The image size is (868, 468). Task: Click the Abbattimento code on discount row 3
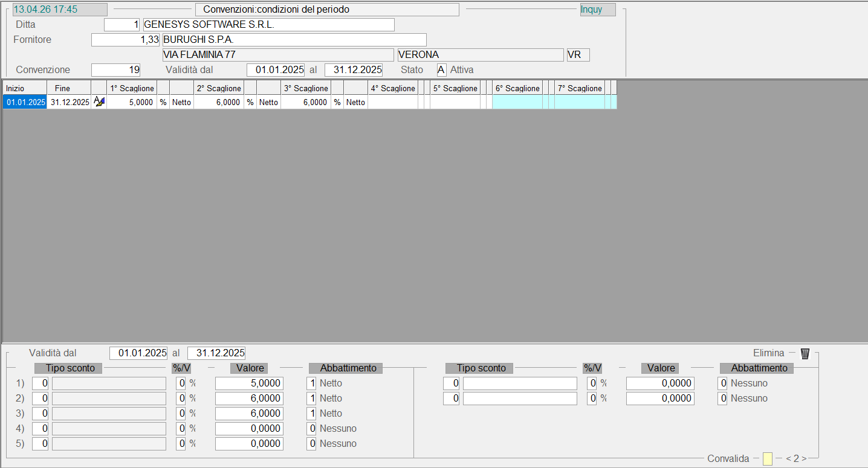[x=311, y=414]
